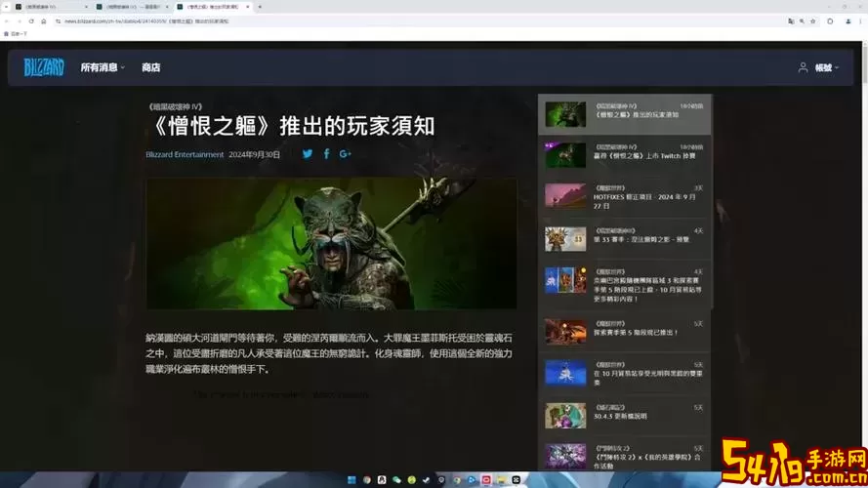Share article via Twitter icon
Image resolution: width=868 pixels, height=488 pixels.
pos(308,154)
